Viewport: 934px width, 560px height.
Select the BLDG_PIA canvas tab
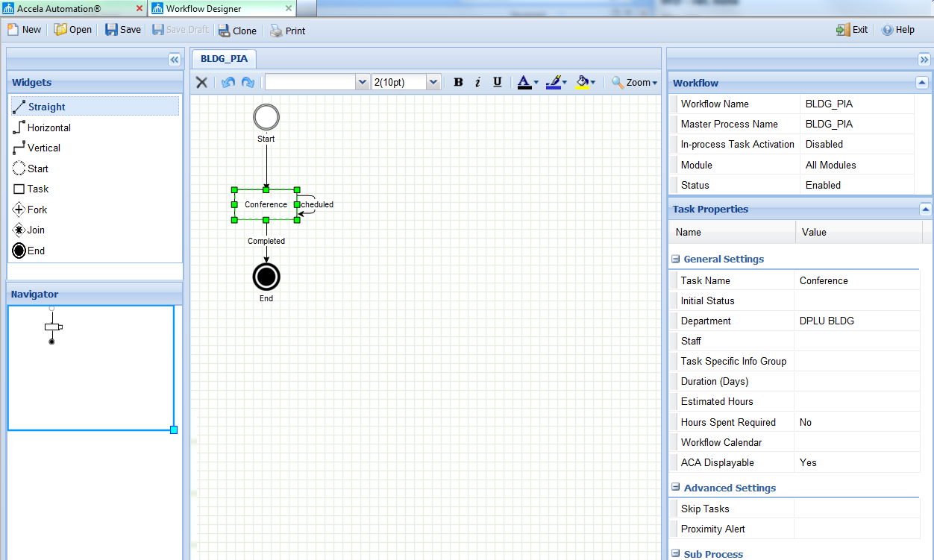[x=224, y=58]
